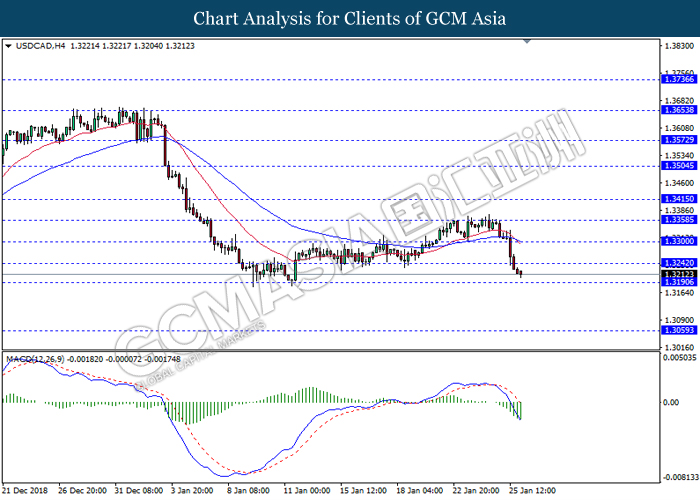
Task: Click the current price tag 1.32123
Action: pos(679,274)
